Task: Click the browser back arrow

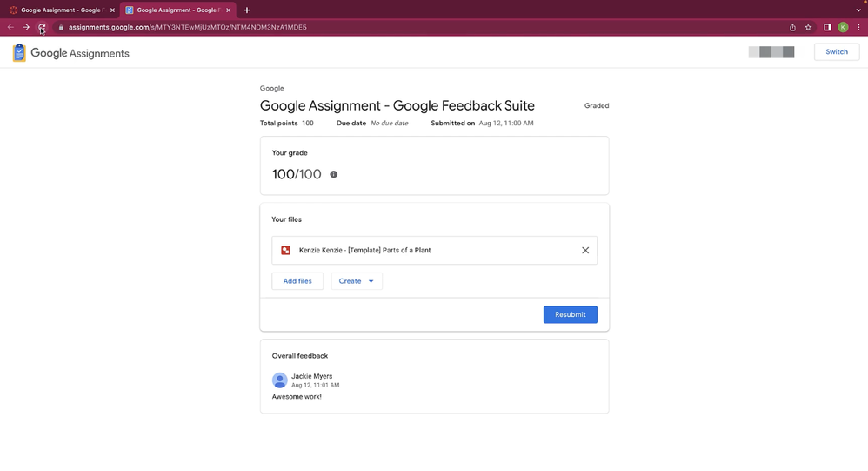Action: click(10, 27)
